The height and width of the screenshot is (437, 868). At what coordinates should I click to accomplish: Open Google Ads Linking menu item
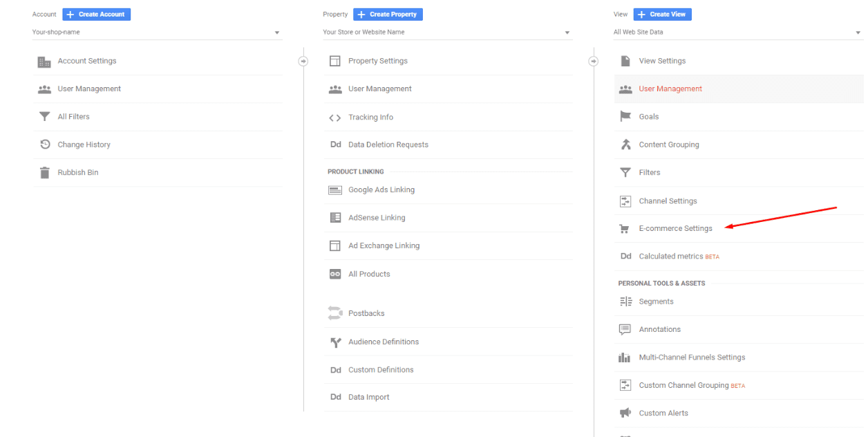click(x=381, y=190)
